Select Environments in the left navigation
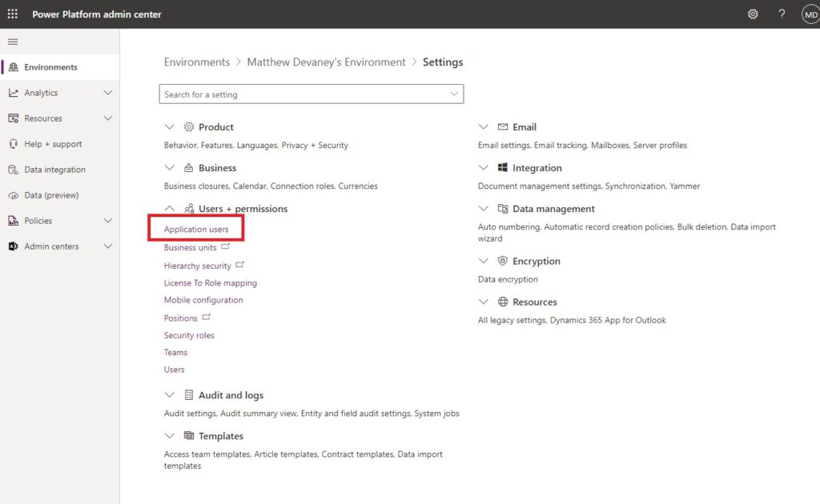The height and width of the screenshot is (504, 820). coord(59,67)
